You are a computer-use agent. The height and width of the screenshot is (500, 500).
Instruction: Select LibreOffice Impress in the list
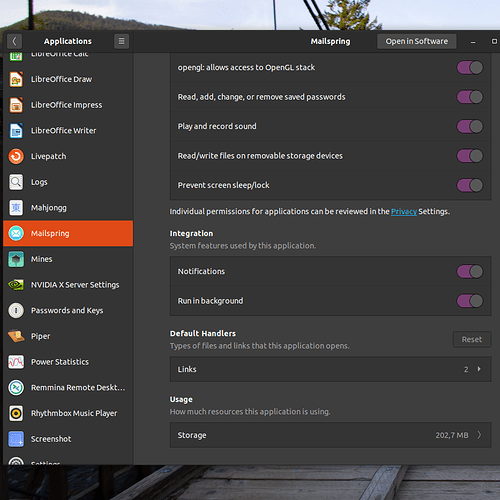click(68, 105)
